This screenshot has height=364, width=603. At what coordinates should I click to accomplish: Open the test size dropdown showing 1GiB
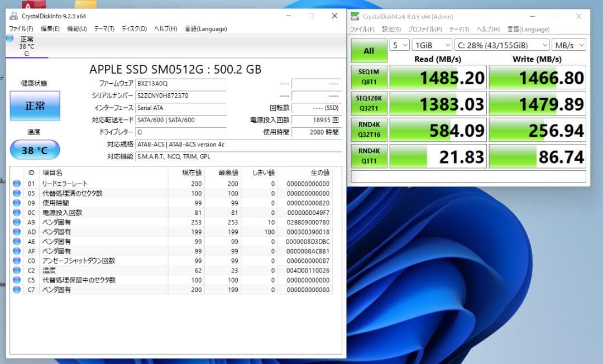[432, 45]
